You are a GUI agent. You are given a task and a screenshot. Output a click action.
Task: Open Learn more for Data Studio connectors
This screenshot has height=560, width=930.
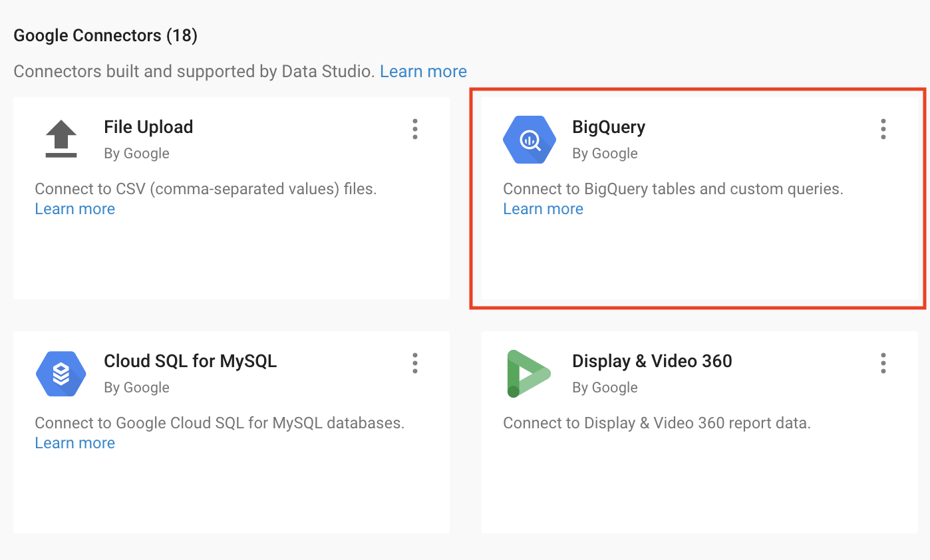click(423, 71)
